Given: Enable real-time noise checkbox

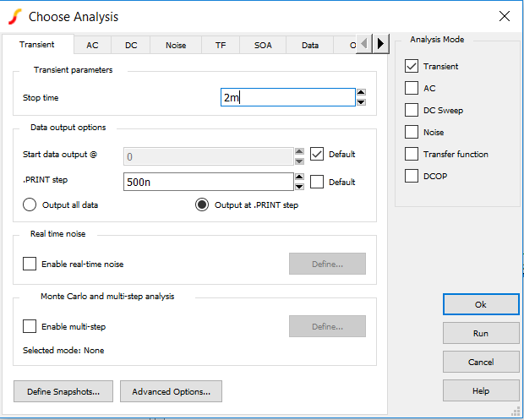Looking at the screenshot, I should tap(30, 264).
